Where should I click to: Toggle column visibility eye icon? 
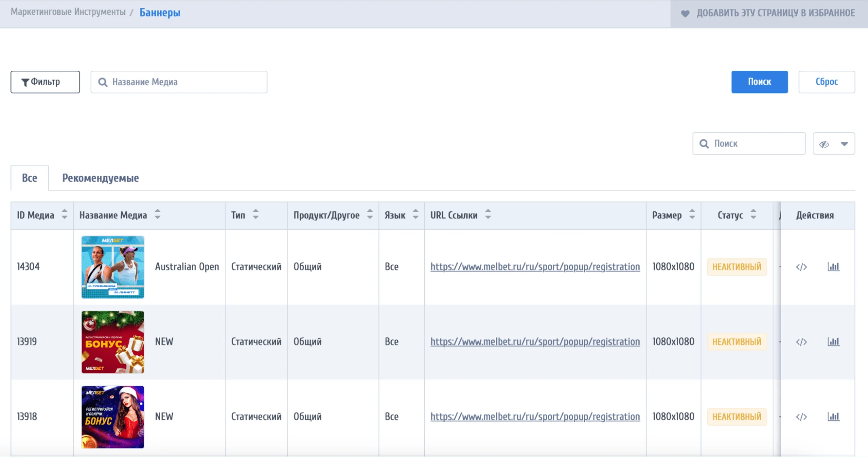point(824,144)
